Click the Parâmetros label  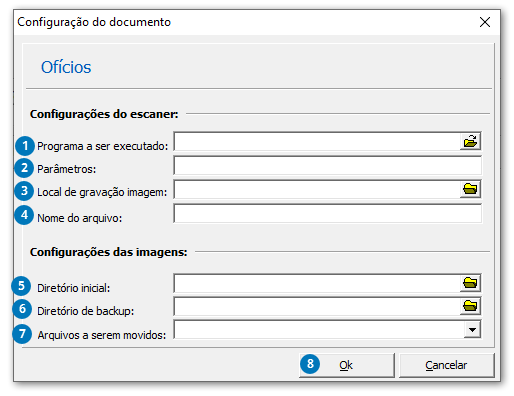pos(66,169)
